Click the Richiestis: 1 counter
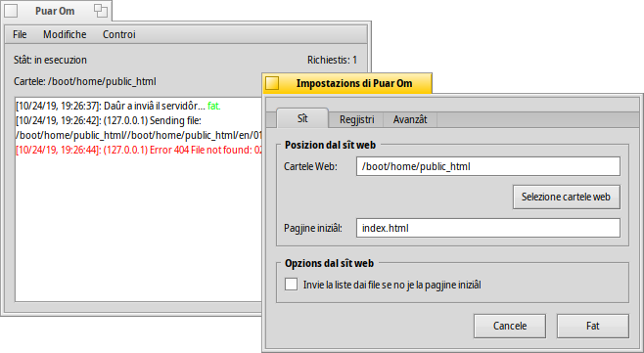 click(332, 60)
